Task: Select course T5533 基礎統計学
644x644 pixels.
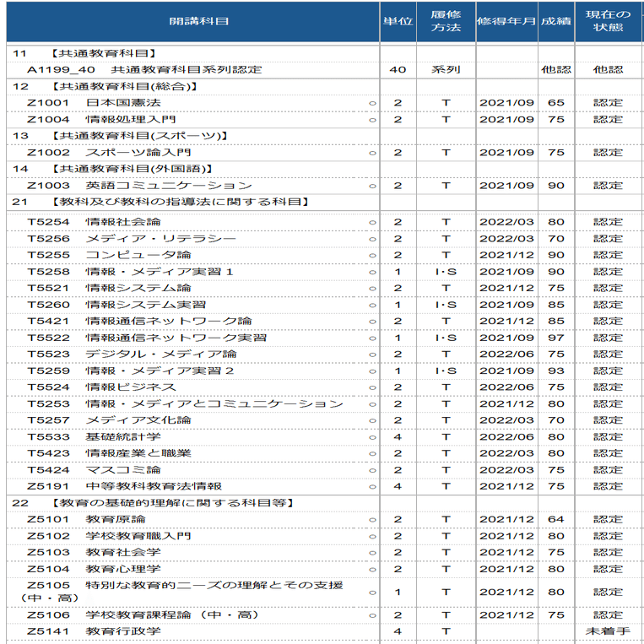Action: point(94,437)
